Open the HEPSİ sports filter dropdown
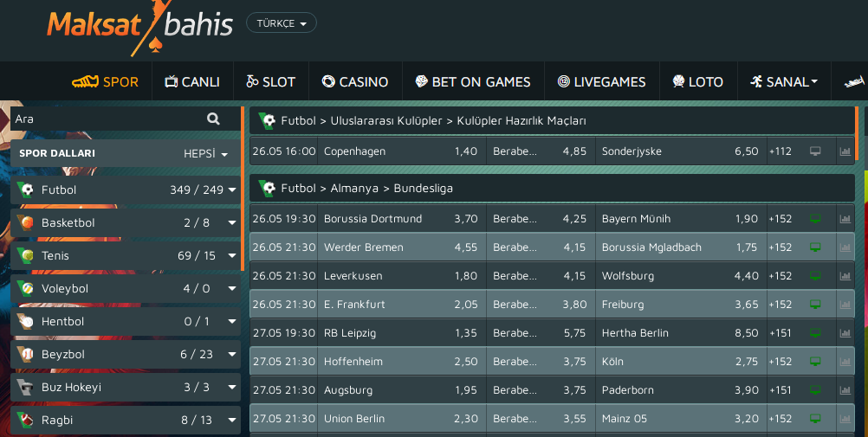Viewport: 868px width, 437px height. coord(205,154)
